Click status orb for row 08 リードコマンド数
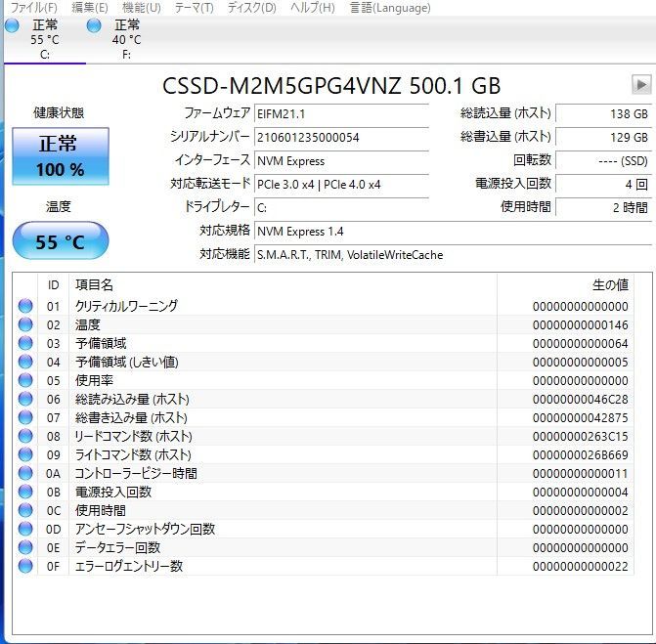The width and height of the screenshot is (656, 644). pyautogui.click(x=25, y=436)
